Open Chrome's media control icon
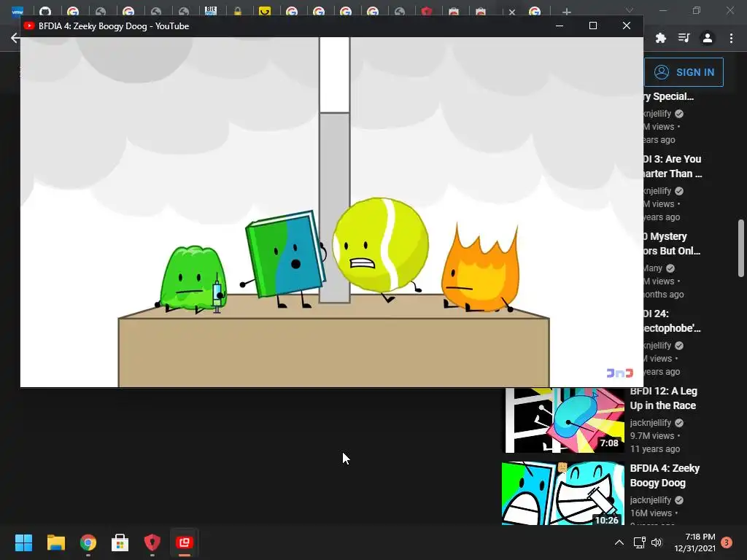This screenshot has width=747, height=560. coord(684,38)
